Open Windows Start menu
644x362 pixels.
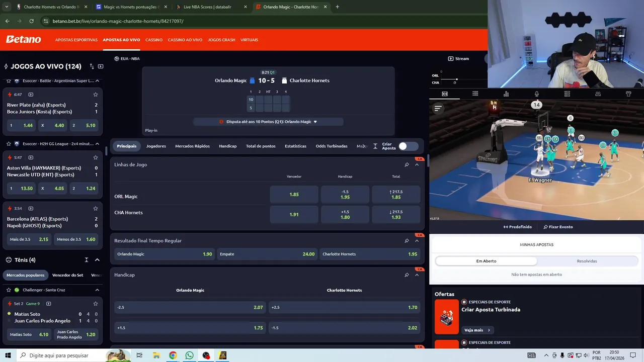coord(8,355)
